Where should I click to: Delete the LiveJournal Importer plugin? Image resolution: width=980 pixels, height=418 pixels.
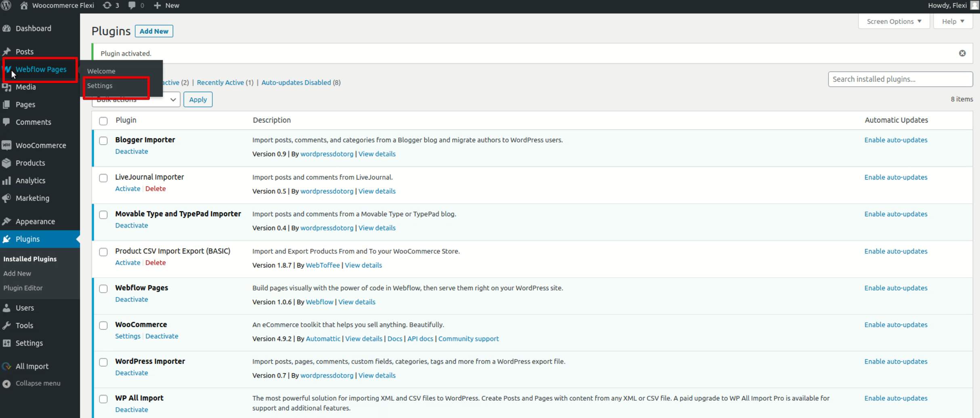tap(155, 188)
